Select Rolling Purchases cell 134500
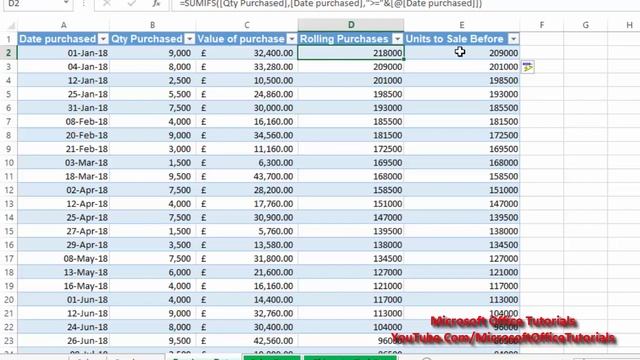 pos(351,258)
